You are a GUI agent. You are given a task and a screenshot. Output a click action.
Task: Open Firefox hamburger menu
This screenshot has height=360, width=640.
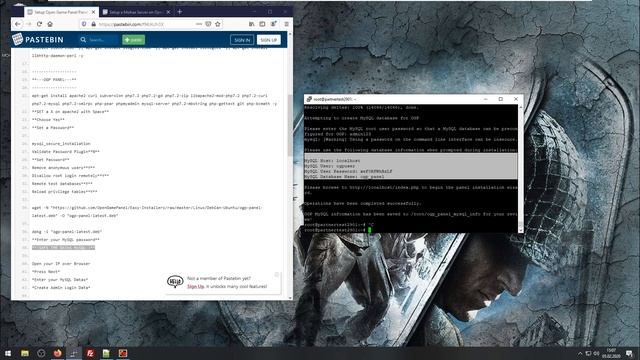[287, 24]
